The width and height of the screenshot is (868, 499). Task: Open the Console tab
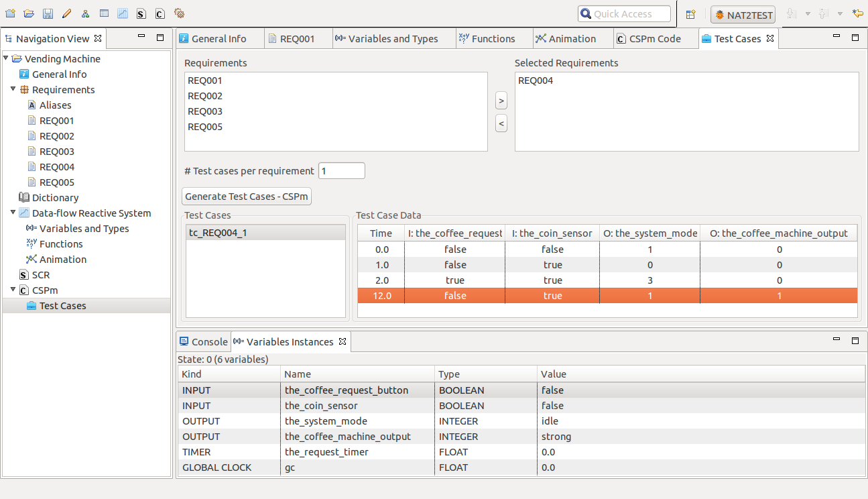(x=203, y=341)
